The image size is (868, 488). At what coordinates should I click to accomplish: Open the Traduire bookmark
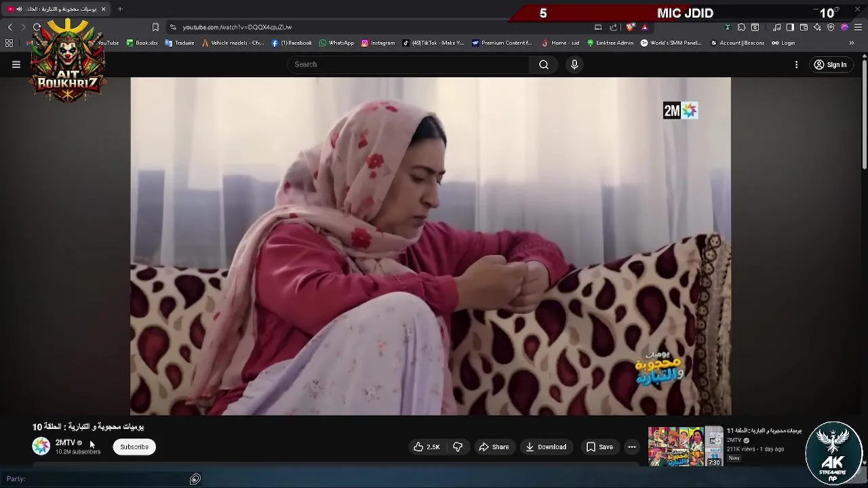[180, 43]
